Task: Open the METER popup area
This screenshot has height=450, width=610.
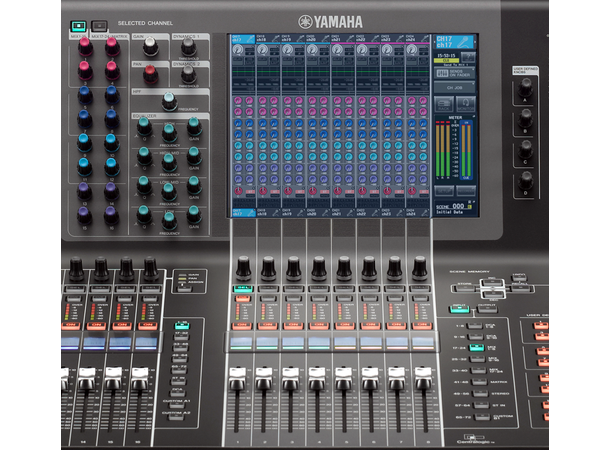Action: [x=454, y=148]
